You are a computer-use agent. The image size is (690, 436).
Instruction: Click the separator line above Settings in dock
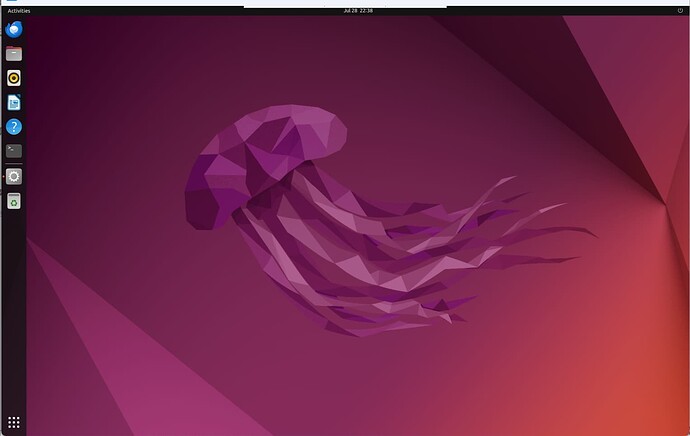[14, 164]
